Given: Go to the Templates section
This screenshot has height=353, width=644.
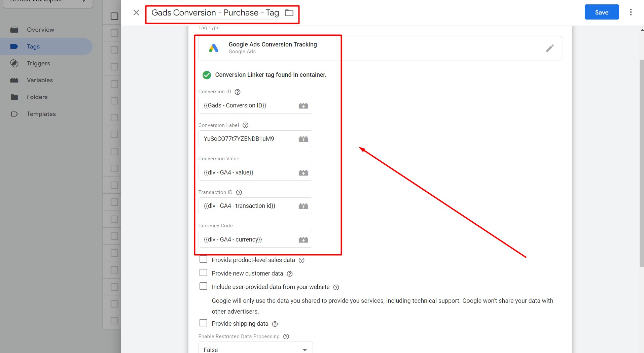Looking at the screenshot, I should [41, 114].
